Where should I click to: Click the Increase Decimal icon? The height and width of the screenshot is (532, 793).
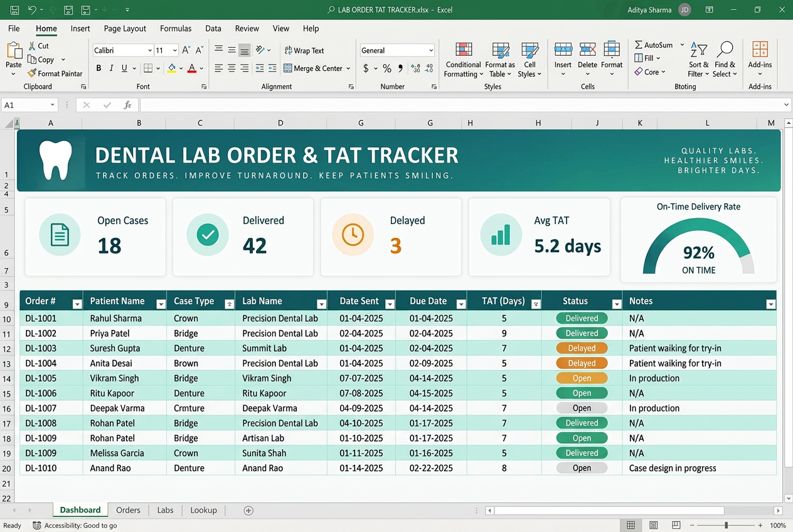click(x=415, y=68)
